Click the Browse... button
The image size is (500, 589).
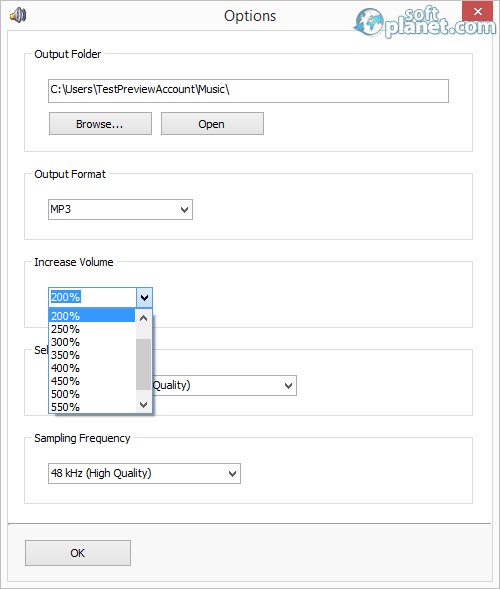100,124
